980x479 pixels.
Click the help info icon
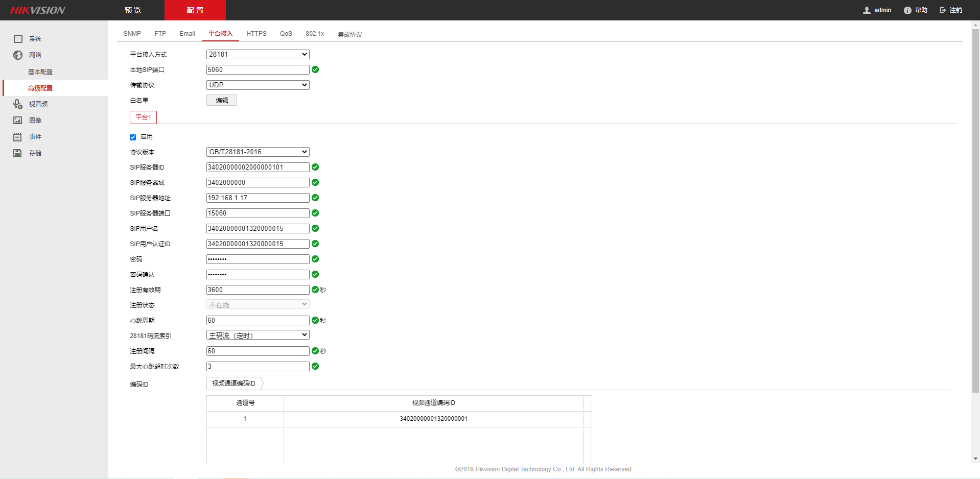[x=907, y=10]
